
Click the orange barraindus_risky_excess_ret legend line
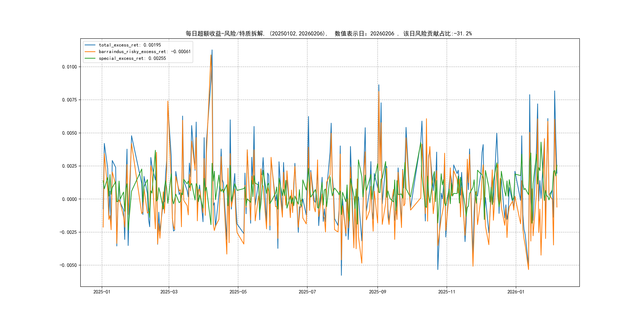(x=90, y=52)
